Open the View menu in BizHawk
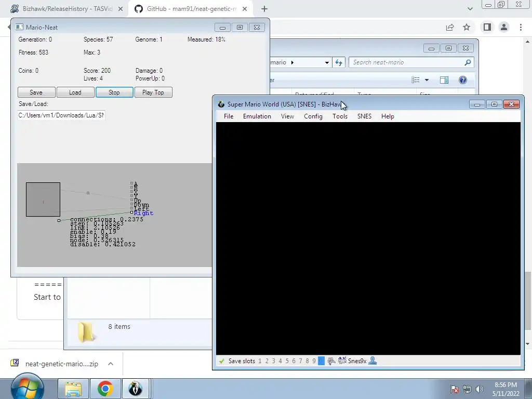532x399 pixels. (x=287, y=116)
